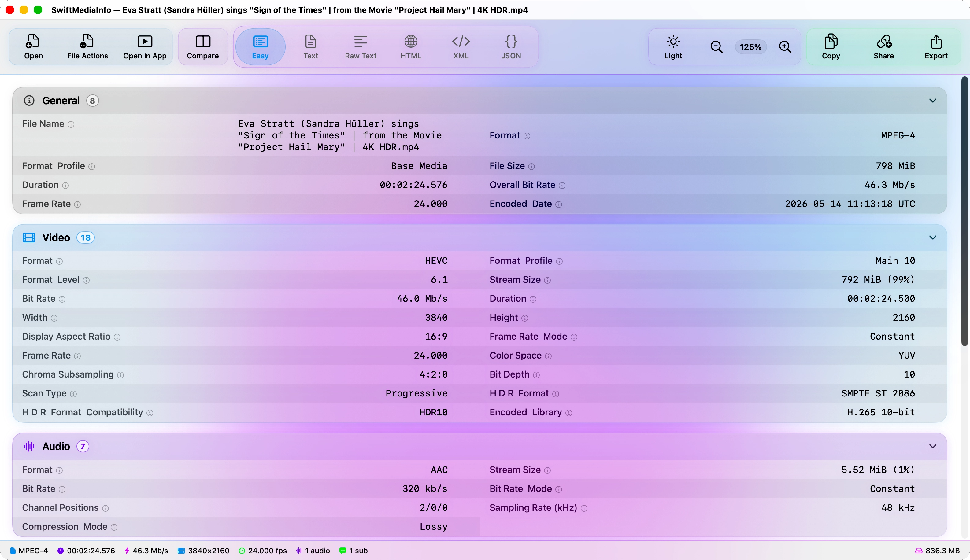970x560 pixels.
Task: Switch to the Raw Text view tab
Action: coord(361,46)
